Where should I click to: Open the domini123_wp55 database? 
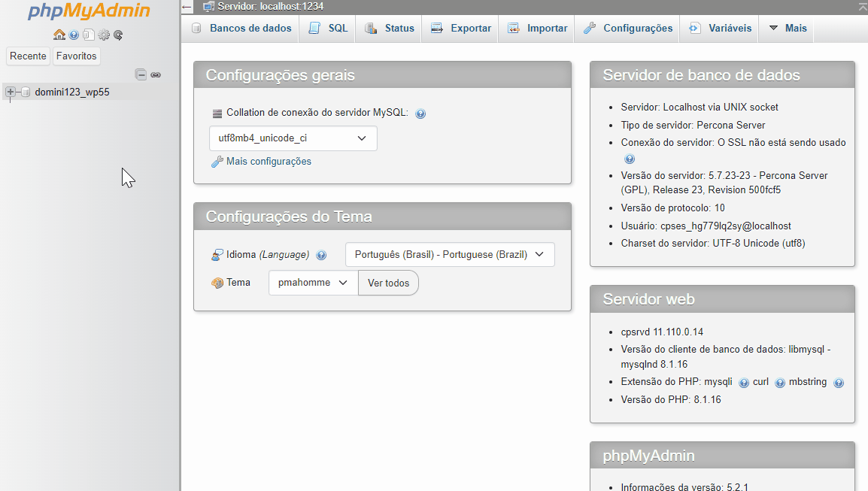pyautogui.click(x=72, y=92)
